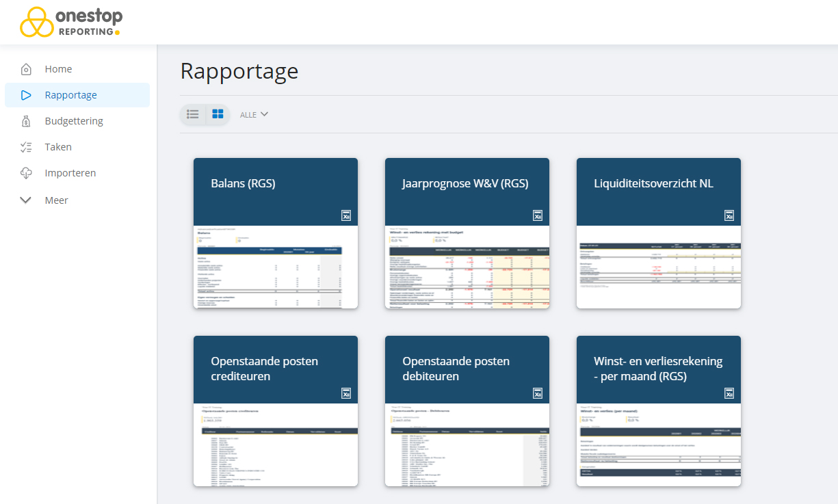This screenshot has width=838, height=504.
Task: Click the Rapportage play icon
Action: click(x=26, y=95)
